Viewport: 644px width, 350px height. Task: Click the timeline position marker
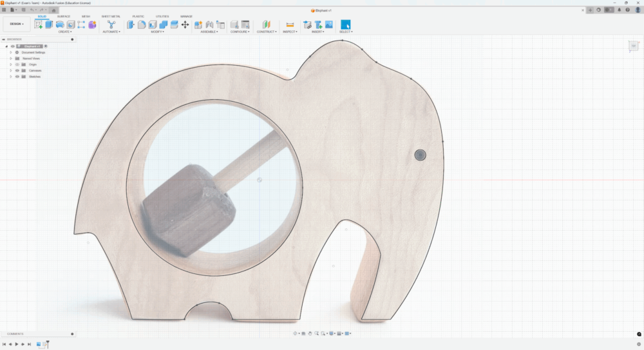tap(47, 343)
